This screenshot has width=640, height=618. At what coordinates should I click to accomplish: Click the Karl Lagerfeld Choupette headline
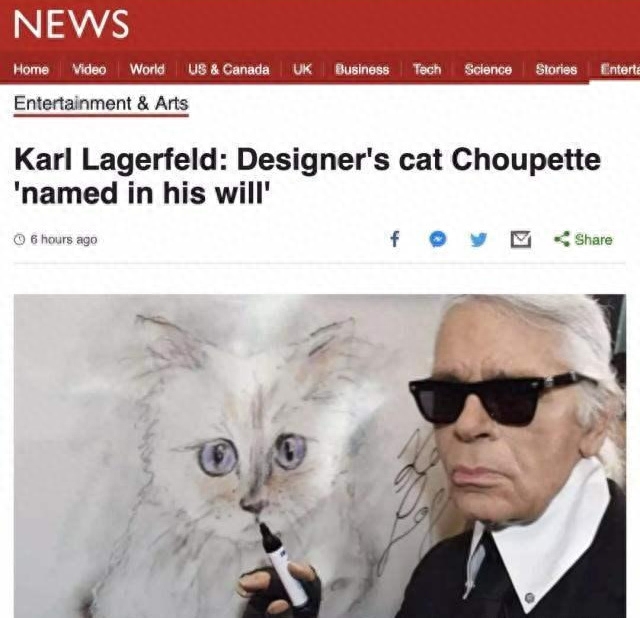(307, 176)
